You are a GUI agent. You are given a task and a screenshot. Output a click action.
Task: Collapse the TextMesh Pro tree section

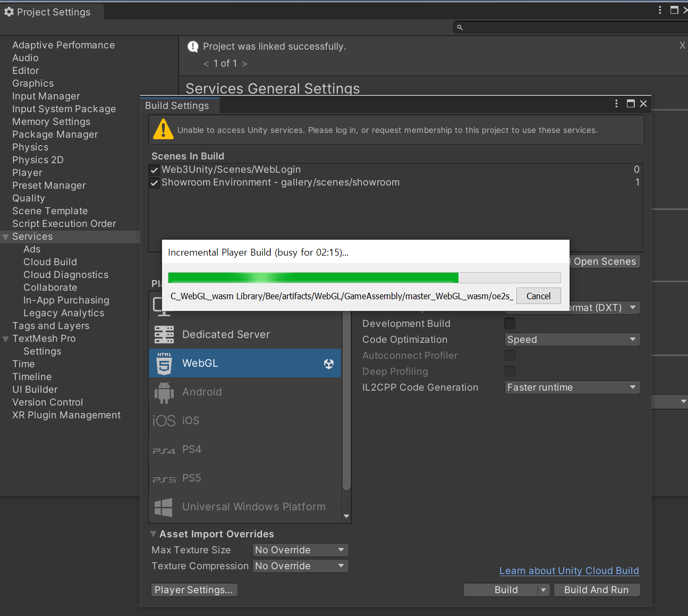pos(6,339)
